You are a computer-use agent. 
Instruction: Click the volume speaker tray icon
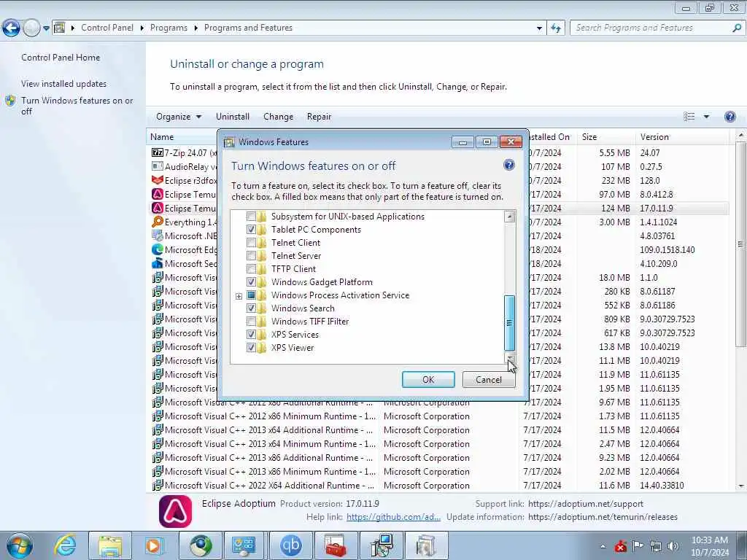click(673, 546)
